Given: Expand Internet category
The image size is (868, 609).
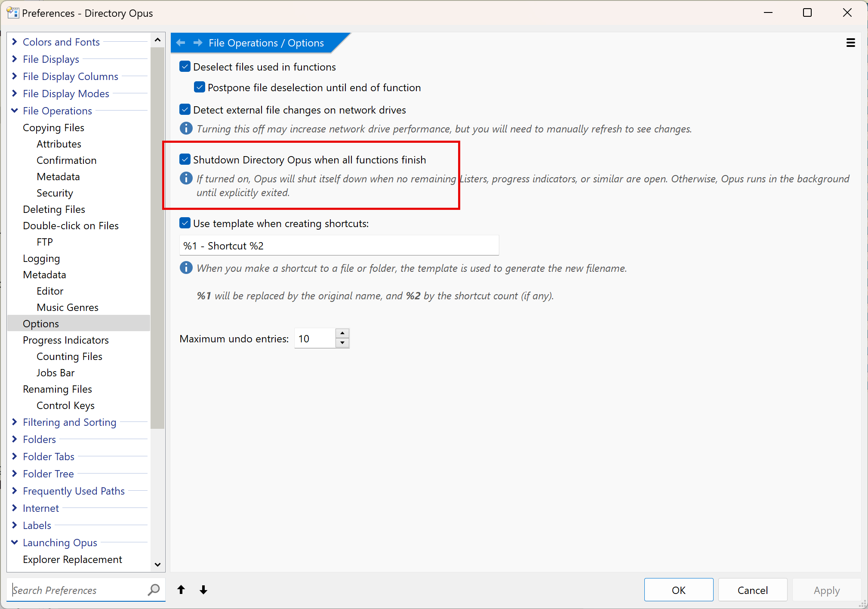Looking at the screenshot, I should tap(15, 508).
